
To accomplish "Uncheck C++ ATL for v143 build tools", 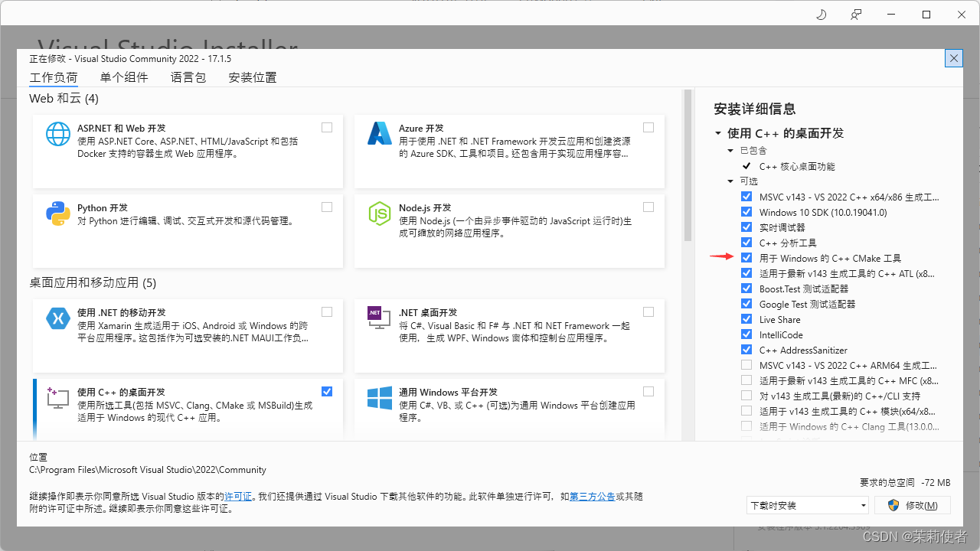I will 746,273.
